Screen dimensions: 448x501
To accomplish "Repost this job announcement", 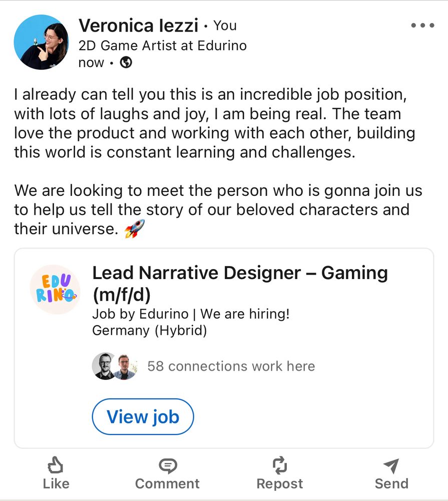I will click(x=279, y=474).
